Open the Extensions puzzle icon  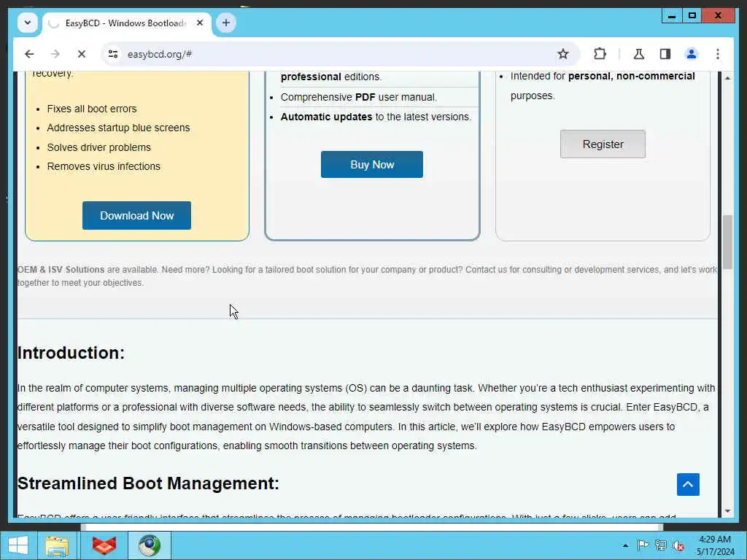tap(600, 54)
